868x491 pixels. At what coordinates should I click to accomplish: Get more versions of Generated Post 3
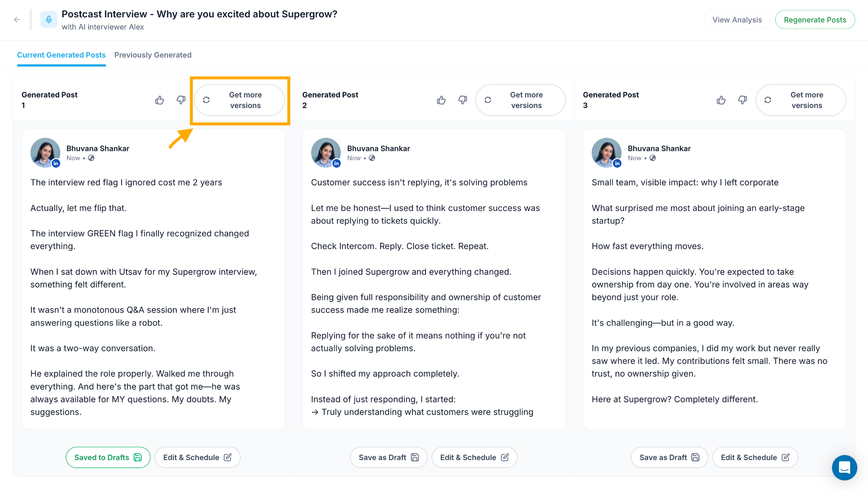point(801,100)
